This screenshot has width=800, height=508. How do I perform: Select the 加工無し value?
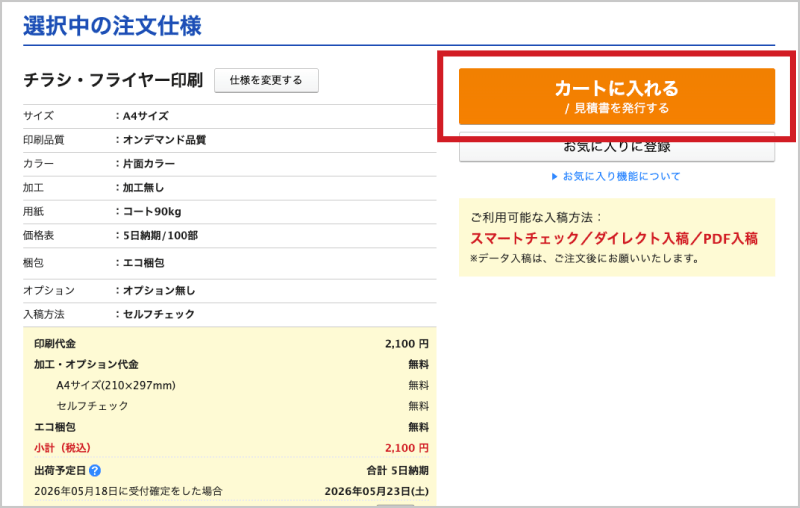(143, 188)
